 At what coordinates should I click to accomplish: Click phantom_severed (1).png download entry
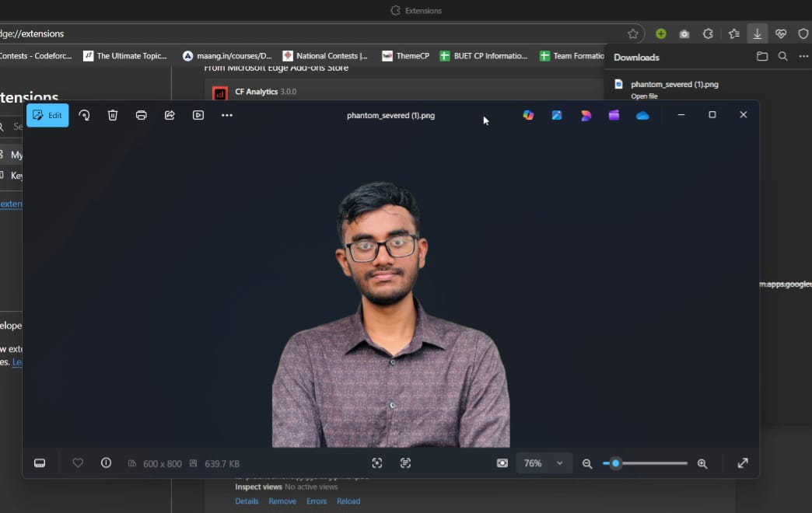pos(674,84)
